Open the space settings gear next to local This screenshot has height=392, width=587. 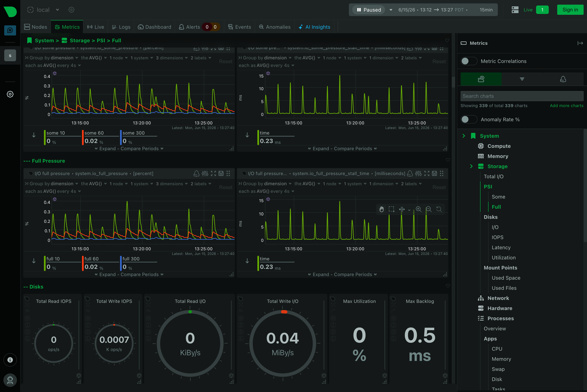coord(71,10)
